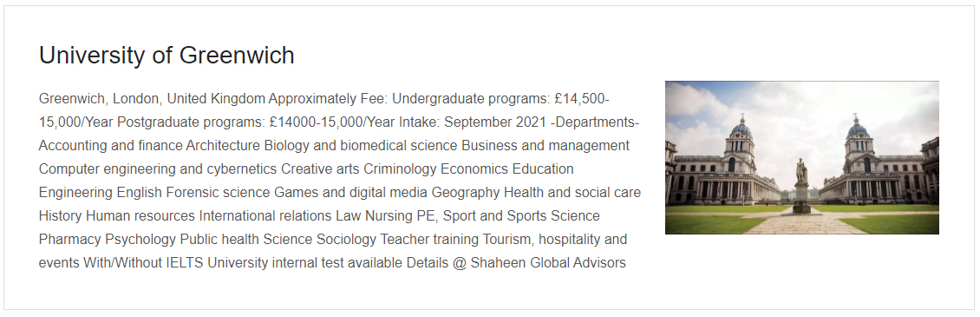The image size is (980, 317).
Task: Select the text 'Shaheen Global Advisors'
Action: point(548,263)
